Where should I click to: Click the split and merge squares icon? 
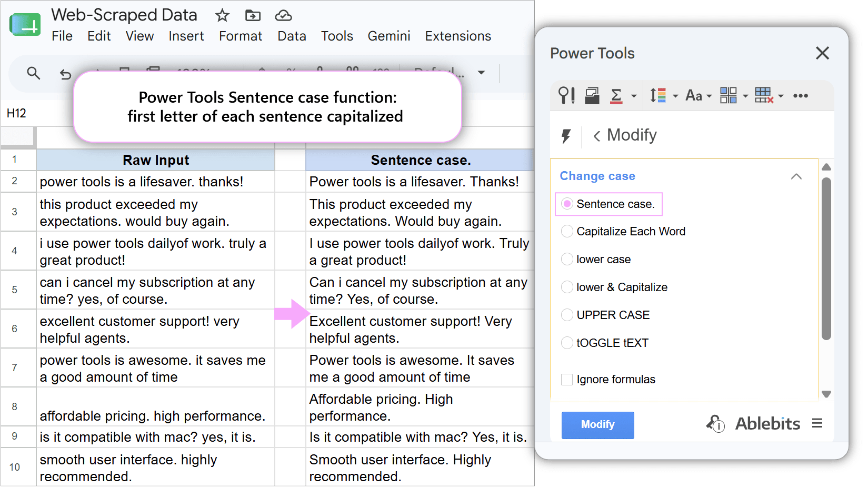728,95
